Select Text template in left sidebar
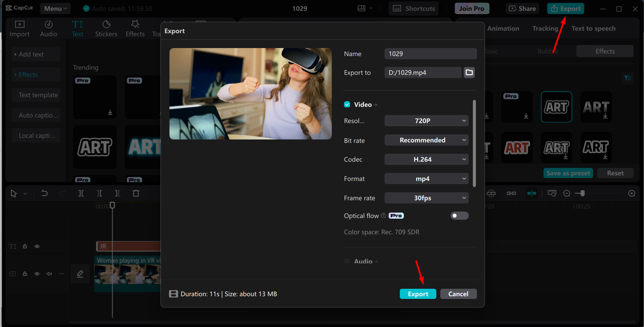This screenshot has height=327, width=644. pyautogui.click(x=36, y=95)
